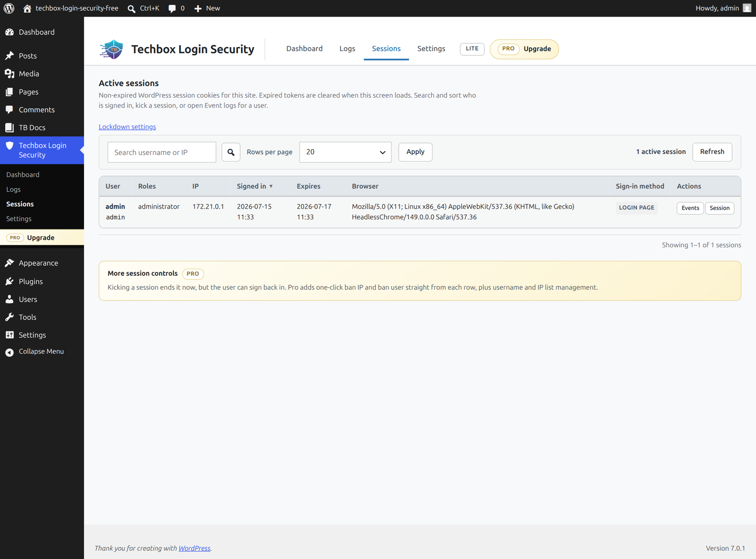Sort sessions using the Signed in arrow
756x559 pixels.
point(271,186)
